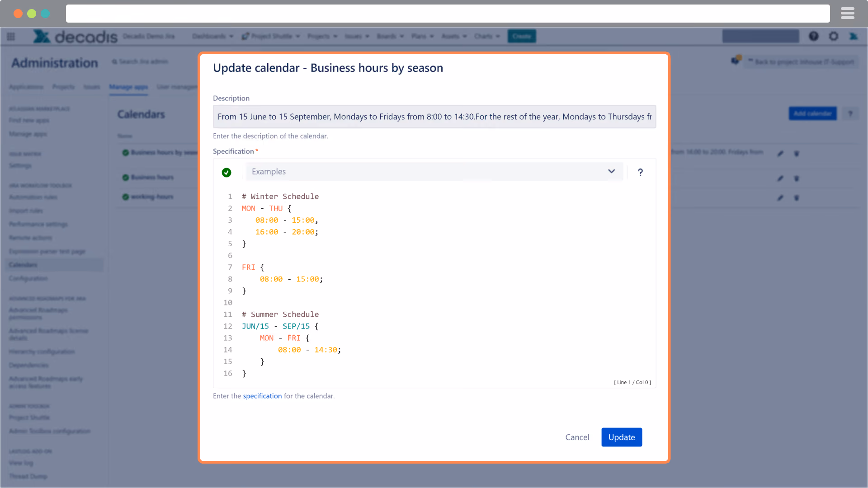The height and width of the screenshot is (488, 868).
Task: Open the user profile avatar in header
Action: tap(854, 36)
